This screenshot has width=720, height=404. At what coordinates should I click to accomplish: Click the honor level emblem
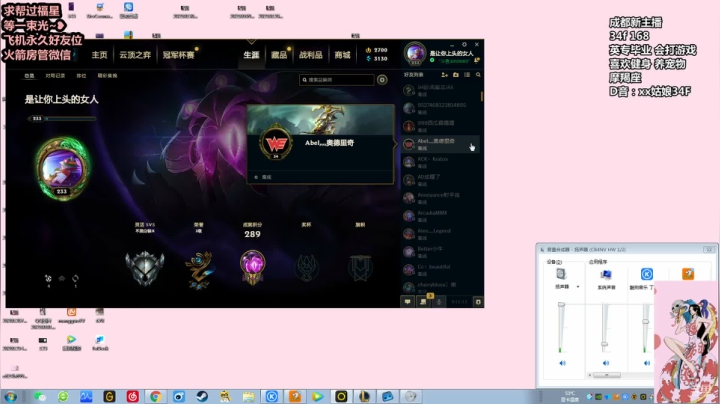[199, 270]
